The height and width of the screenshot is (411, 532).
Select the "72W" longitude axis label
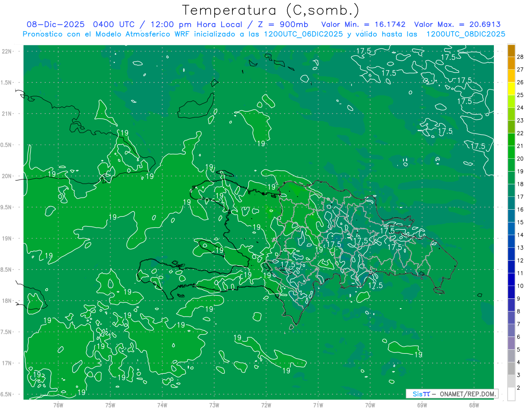[x=266, y=405]
